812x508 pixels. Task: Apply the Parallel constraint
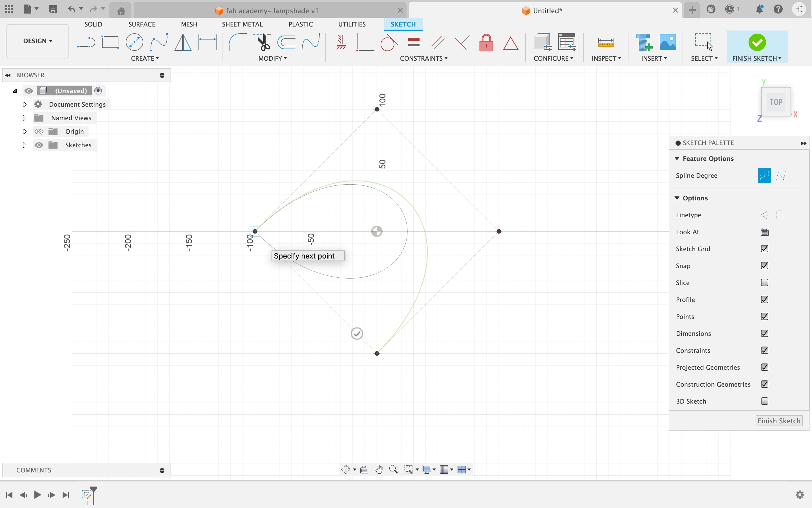coord(438,42)
